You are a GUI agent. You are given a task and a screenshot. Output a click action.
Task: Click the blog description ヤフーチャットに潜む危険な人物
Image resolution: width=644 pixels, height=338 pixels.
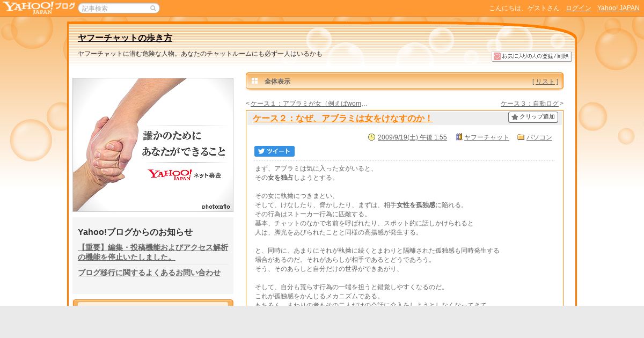200,54
